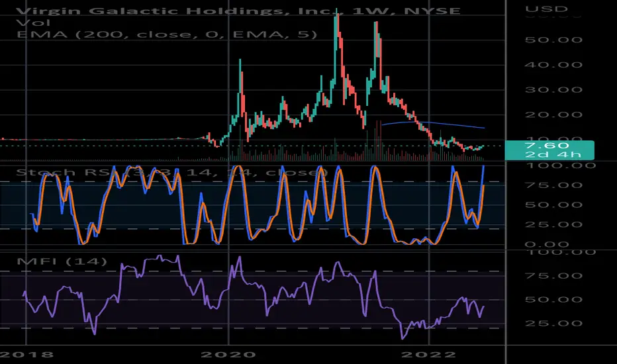Click the Virgin Galactic Holdings chart title
Screen dimensions: 617x364
[x=238, y=11]
